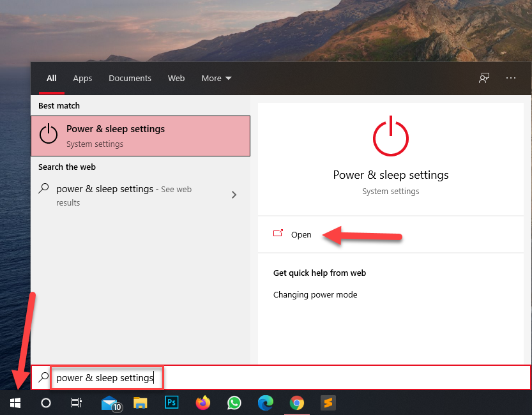
Task: Launch Photoshop from the taskbar
Action: (171, 403)
